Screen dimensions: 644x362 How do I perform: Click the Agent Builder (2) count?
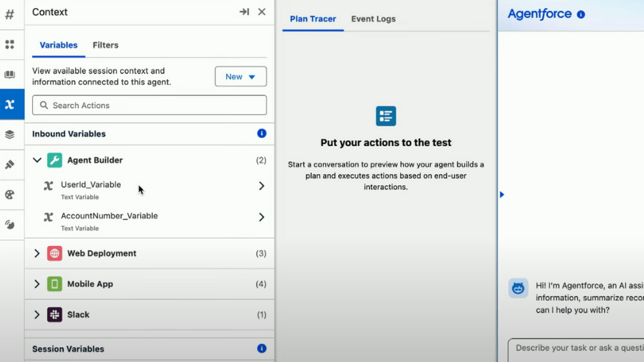click(x=261, y=160)
